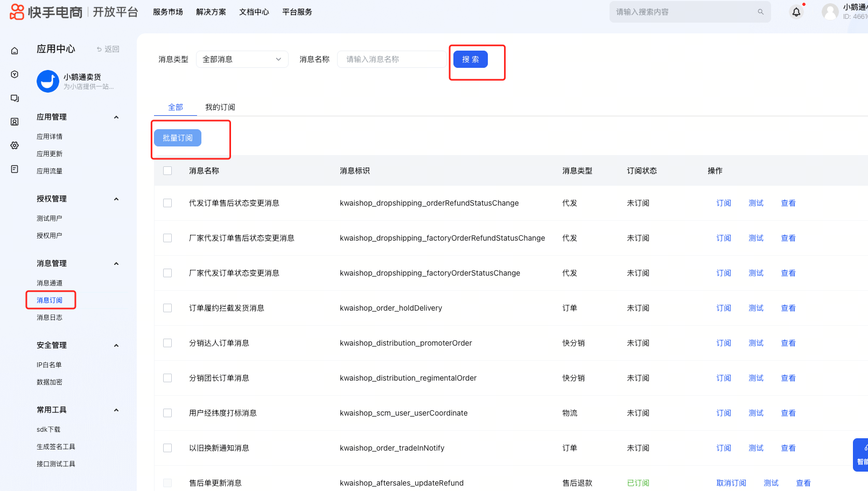
Task: Click the search magnifier icon in top bar
Action: (760, 12)
